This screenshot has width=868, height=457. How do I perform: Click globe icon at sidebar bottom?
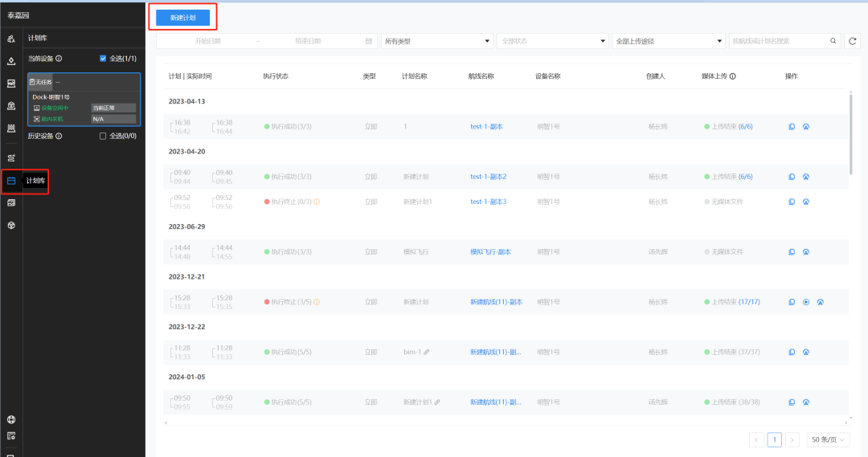(11, 419)
